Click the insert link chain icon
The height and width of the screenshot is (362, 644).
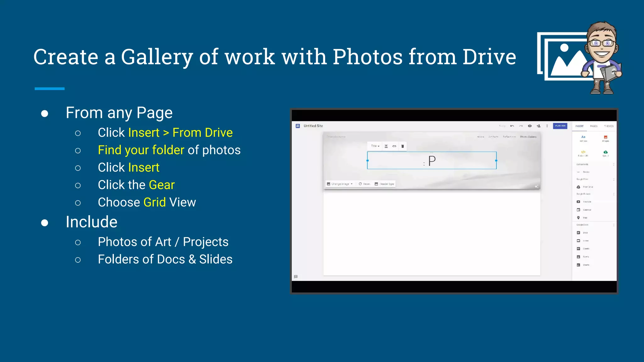click(394, 146)
